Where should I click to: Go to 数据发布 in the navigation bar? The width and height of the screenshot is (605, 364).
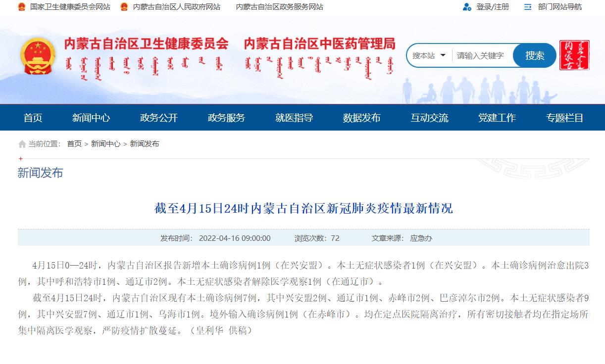coord(361,118)
